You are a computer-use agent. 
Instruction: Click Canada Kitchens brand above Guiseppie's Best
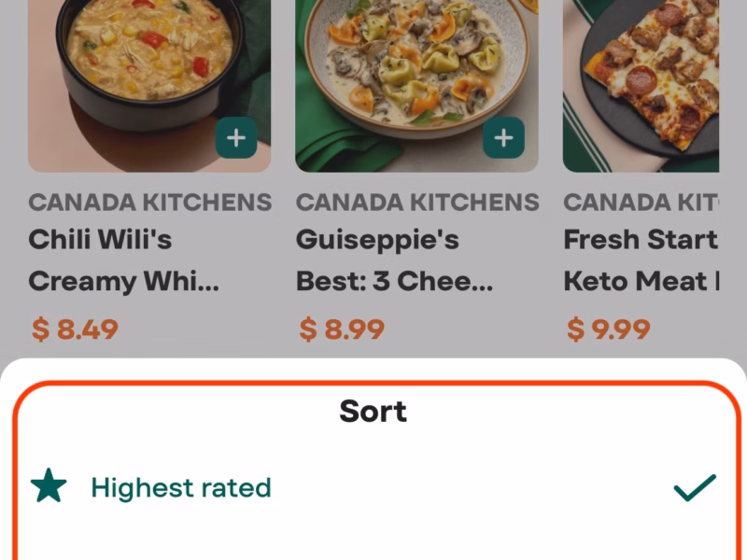click(417, 202)
